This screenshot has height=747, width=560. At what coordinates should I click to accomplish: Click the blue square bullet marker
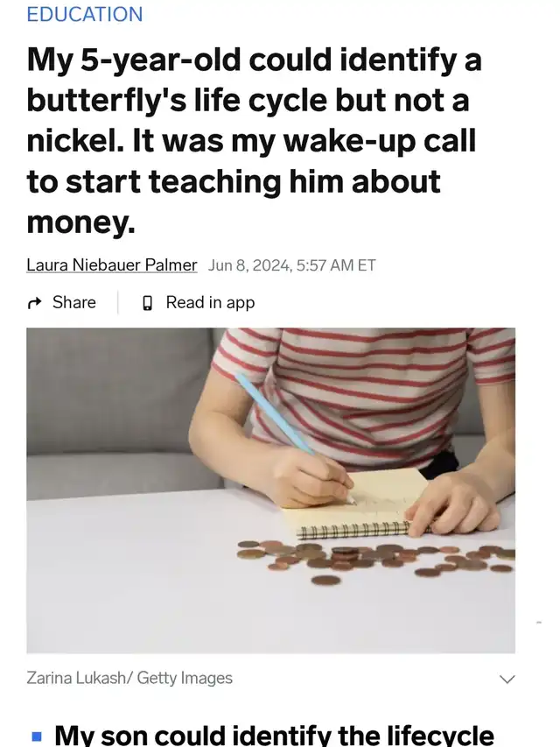coord(36,736)
